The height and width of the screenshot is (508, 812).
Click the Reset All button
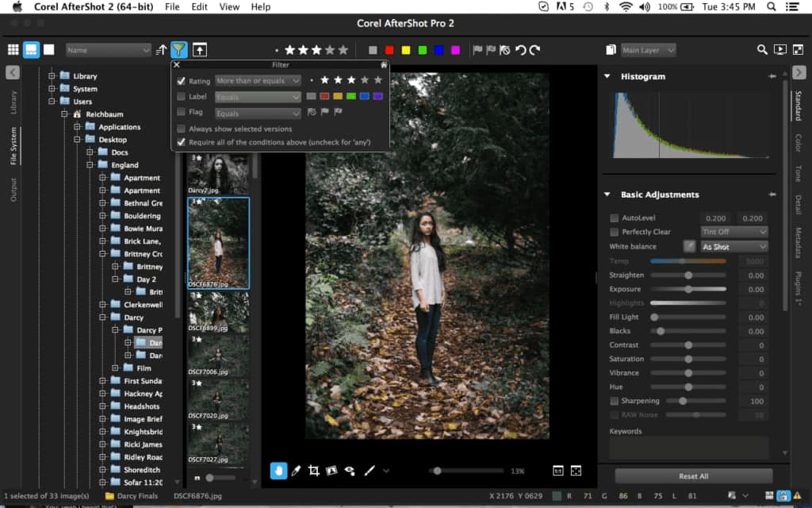point(693,476)
